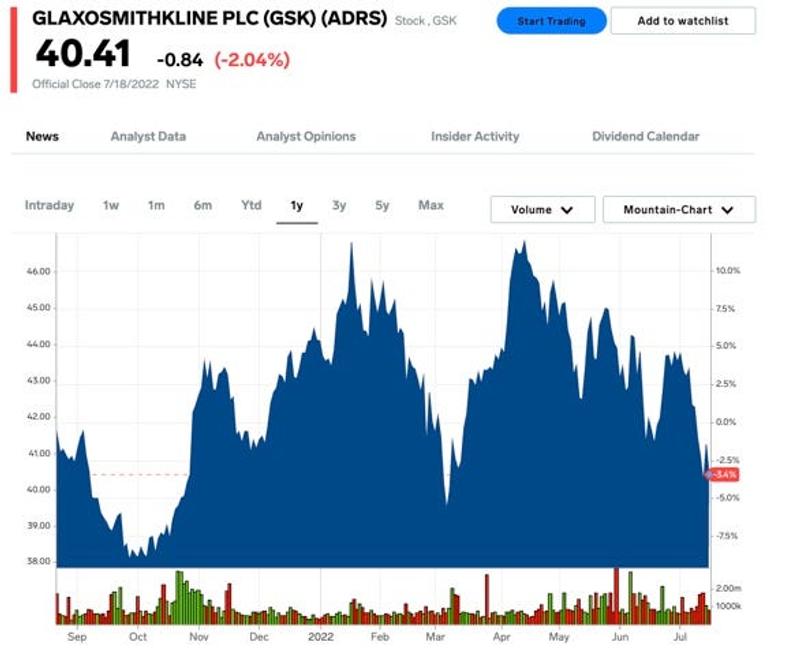Click the (-2.04%) change value
This screenshot has height=672, width=800.
(x=252, y=60)
